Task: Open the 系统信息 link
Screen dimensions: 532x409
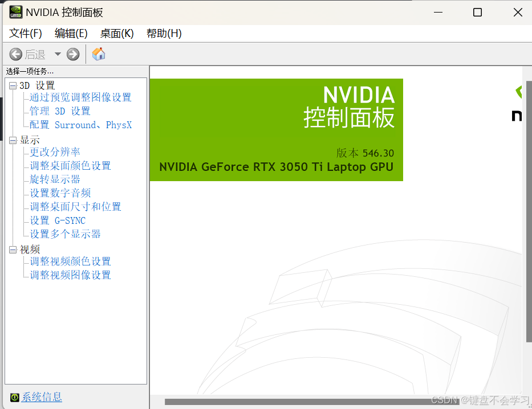Action: point(42,397)
